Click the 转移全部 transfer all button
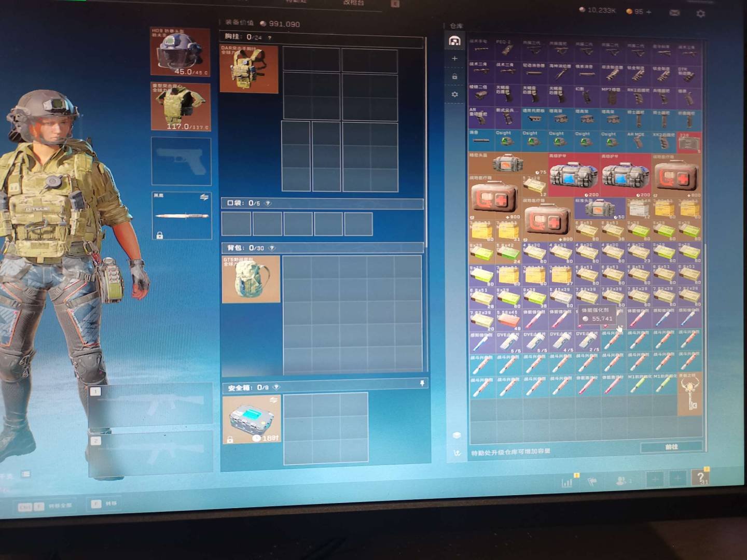Viewport: 747px width, 560px height. pos(46,506)
